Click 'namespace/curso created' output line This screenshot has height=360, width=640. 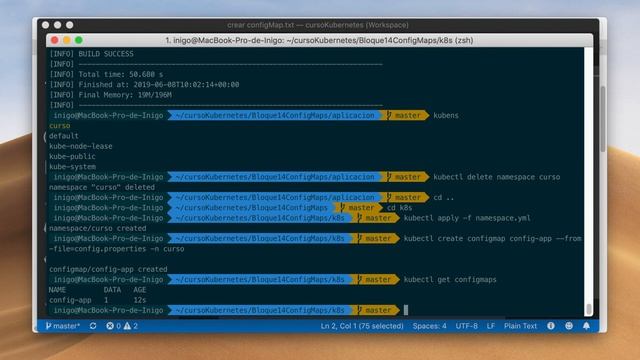pos(98,228)
